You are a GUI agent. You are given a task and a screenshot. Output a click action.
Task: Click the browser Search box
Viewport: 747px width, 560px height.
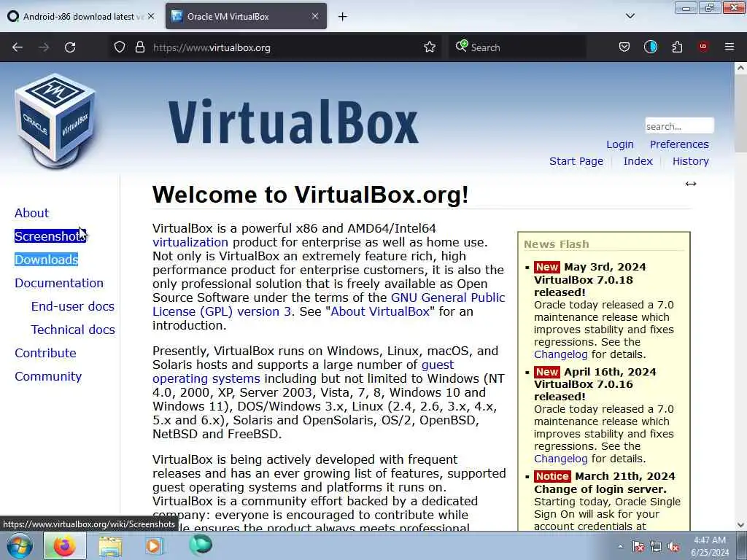[517, 47]
